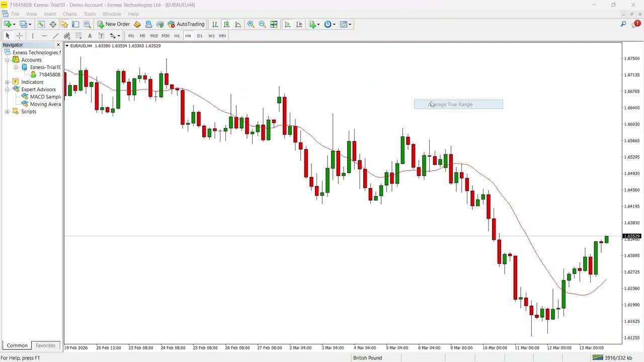Image resolution: width=644 pixels, height=362 pixels.
Task: Show the Terminal window icon
Action: click(75, 24)
